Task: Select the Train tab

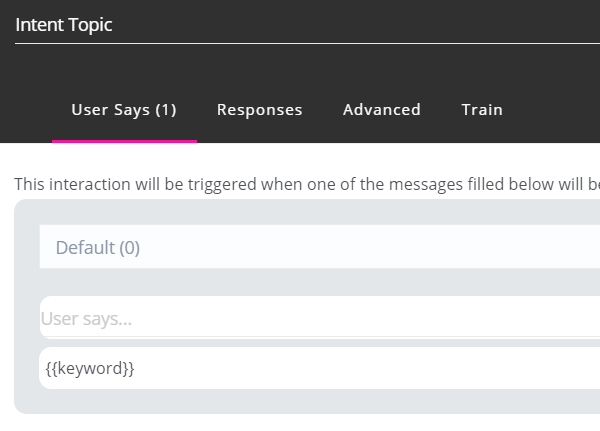Action: 482,110
